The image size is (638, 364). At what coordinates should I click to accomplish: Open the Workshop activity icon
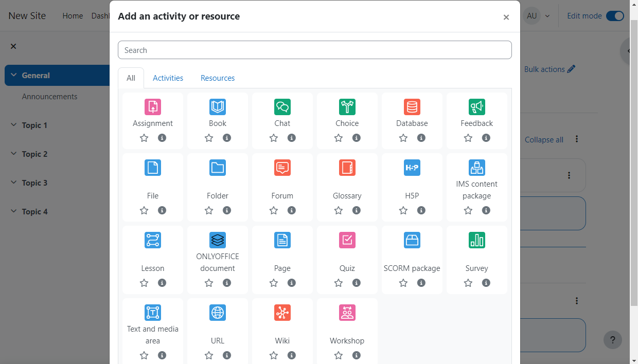(x=347, y=313)
